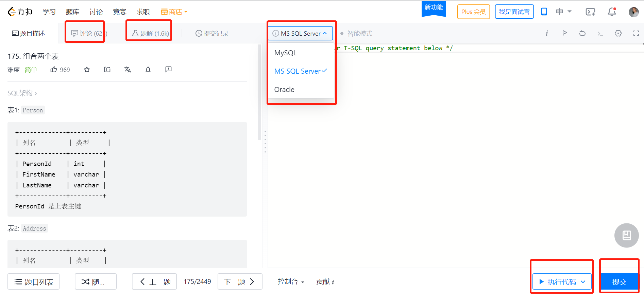Collapse the MS SQL Server language selector
Viewport: 644px width, 294px height.
tap(300, 33)
